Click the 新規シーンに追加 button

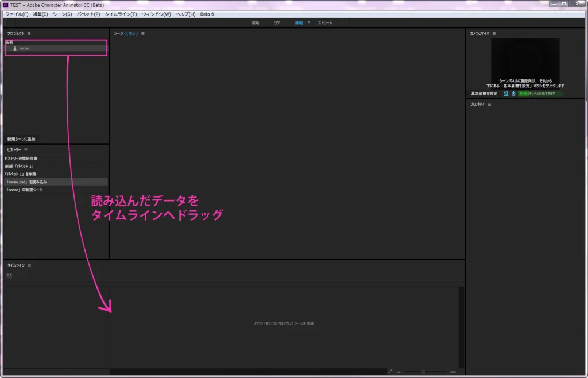(x=21, y=139)
